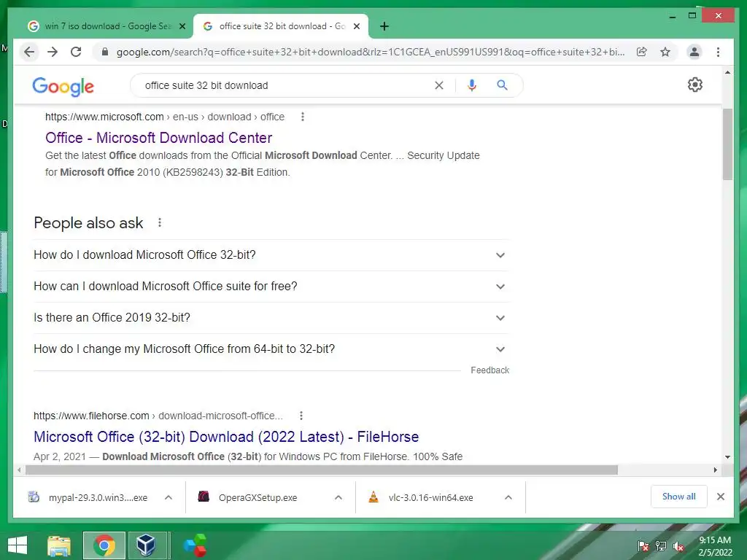Click the microsoft.com result URL breadcrumb
Image resolution: width=747 pixels, height=560 pixels.
(x=165, y=117)
